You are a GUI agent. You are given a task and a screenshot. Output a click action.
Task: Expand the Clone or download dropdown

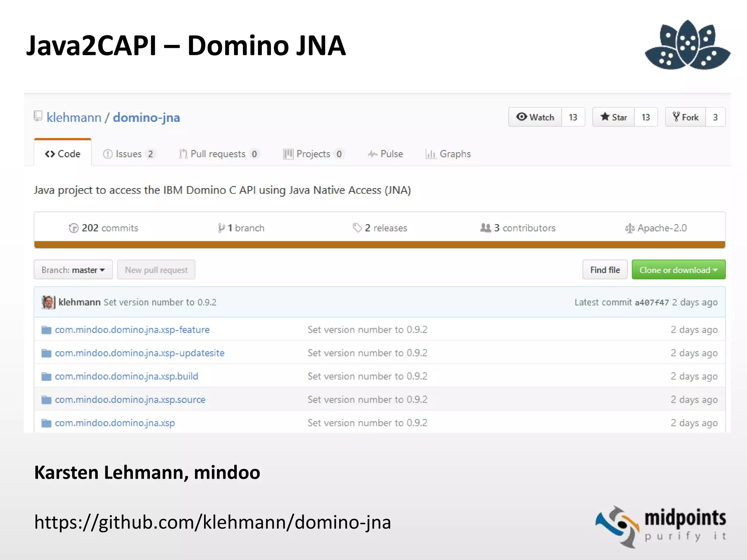tap(679, 270)
